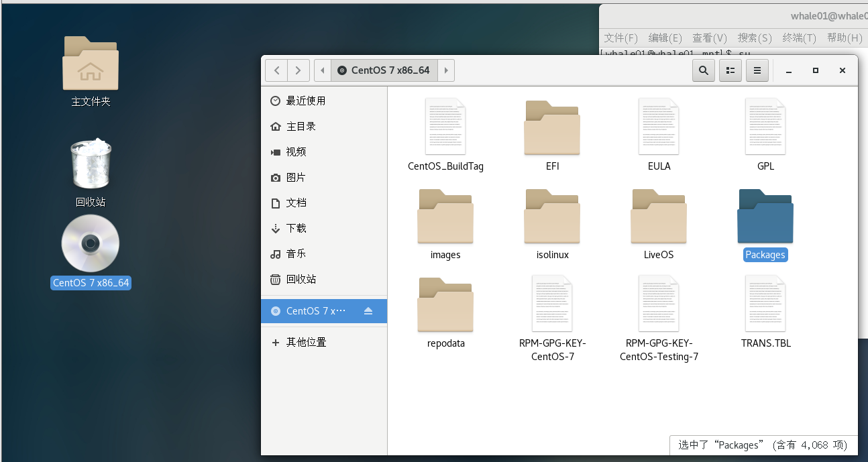Select the GPL file icon
868x462 pixels.
point(765,126)
